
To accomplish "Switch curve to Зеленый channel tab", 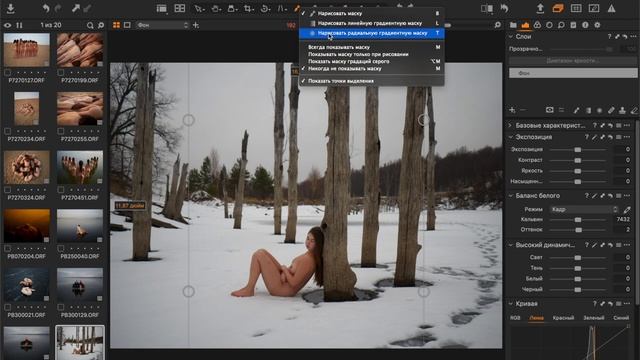I will point(593,318).
